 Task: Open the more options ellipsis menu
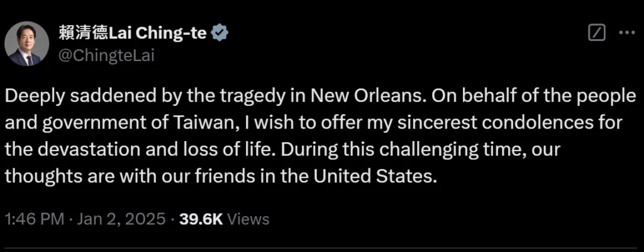point(627,33)
